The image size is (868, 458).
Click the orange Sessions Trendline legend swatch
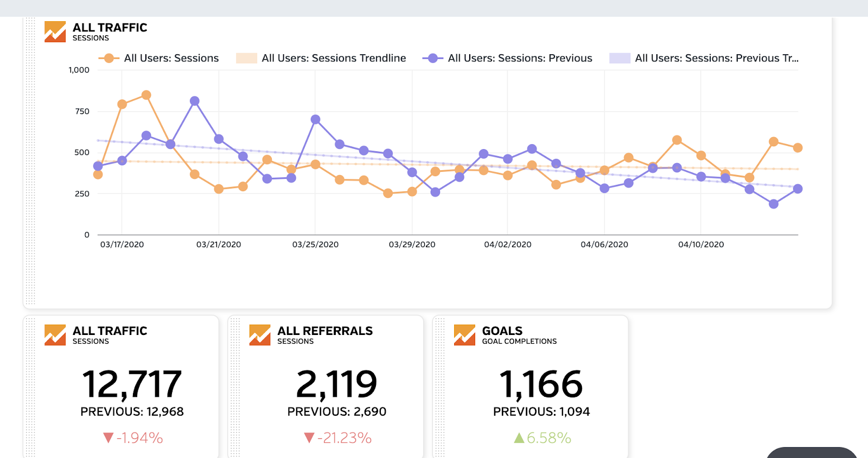[246, 58]
